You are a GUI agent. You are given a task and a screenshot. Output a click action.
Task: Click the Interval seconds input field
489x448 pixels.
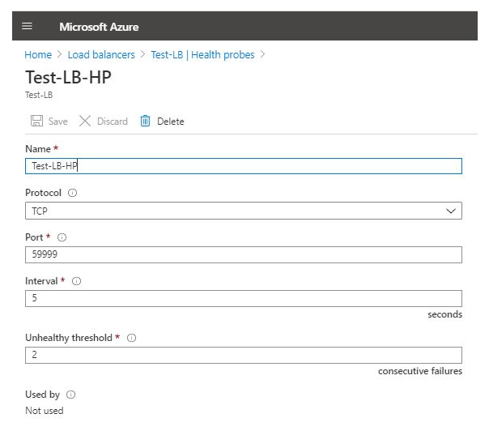243,298
